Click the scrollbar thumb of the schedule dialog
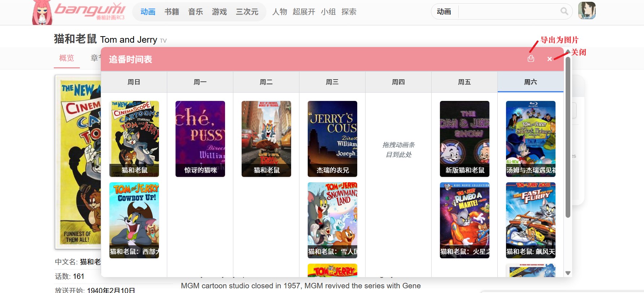 click(568, 137)
